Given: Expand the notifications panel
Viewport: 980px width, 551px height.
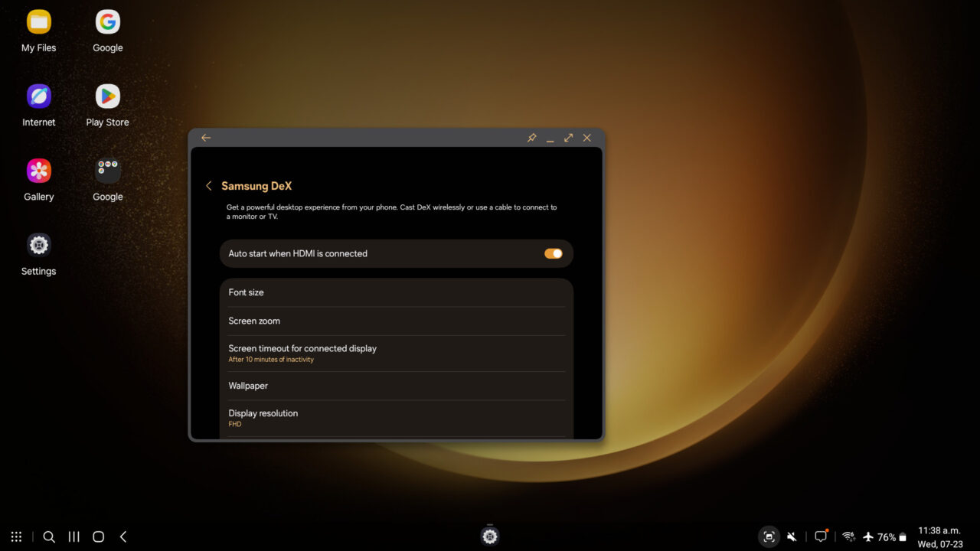Looking at the screenshot, I should coord(820,536).
